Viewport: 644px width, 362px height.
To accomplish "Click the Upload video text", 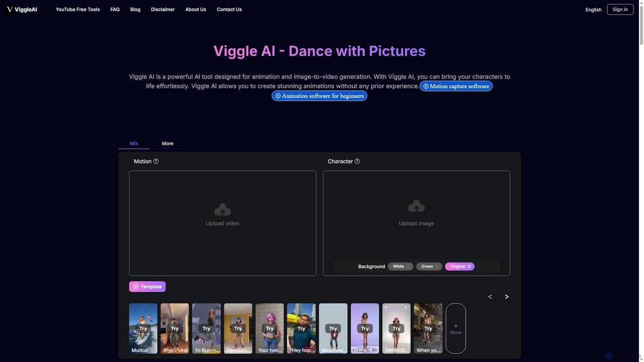I will pyautogui.click(x=222, y=223).
